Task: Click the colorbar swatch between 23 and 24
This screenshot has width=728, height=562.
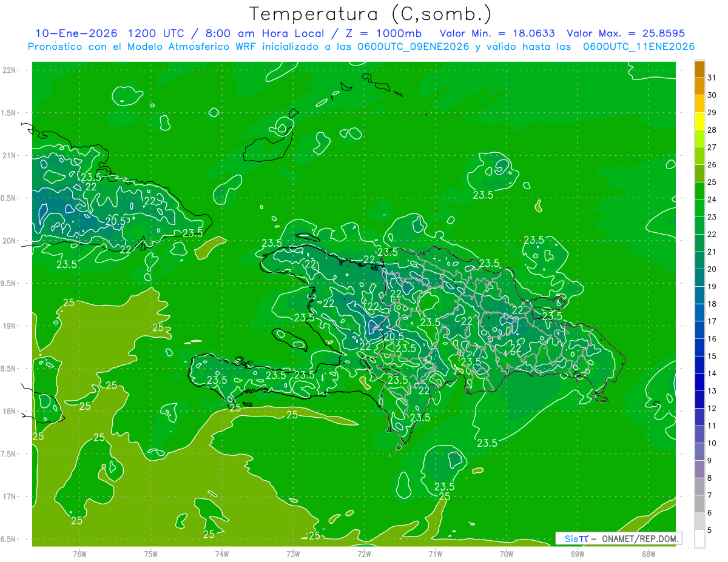Action: [x=699, y=208]
